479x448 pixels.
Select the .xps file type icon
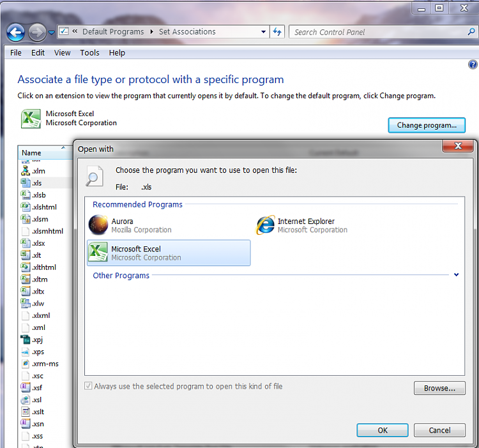click(x=26, y=352)
